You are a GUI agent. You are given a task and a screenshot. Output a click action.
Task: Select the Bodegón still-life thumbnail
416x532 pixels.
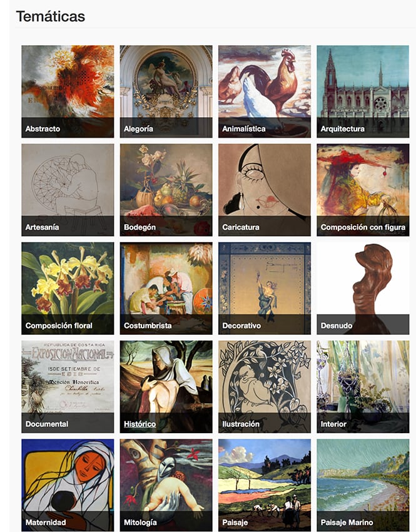point(166,190)
